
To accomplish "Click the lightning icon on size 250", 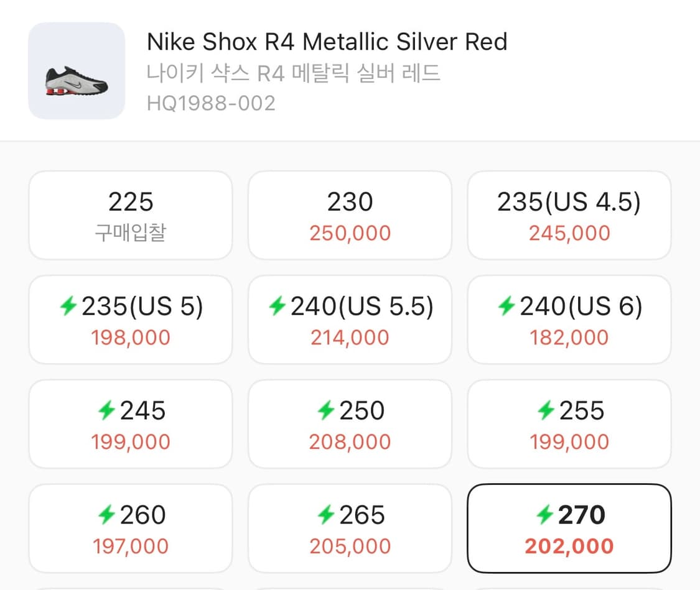I will [325, 410].
